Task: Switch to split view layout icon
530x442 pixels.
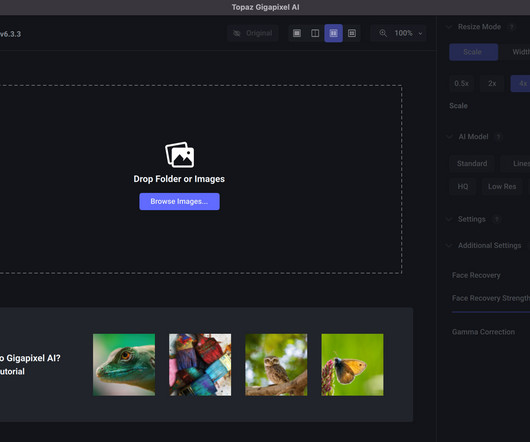Action: [x=315, y=33]
